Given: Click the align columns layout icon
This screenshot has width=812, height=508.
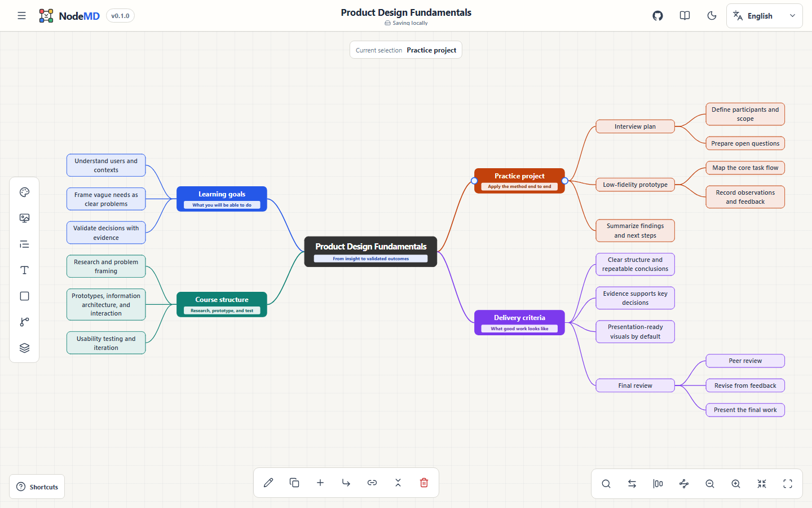Looking at the screenshot, I should (x=658, y=484).
